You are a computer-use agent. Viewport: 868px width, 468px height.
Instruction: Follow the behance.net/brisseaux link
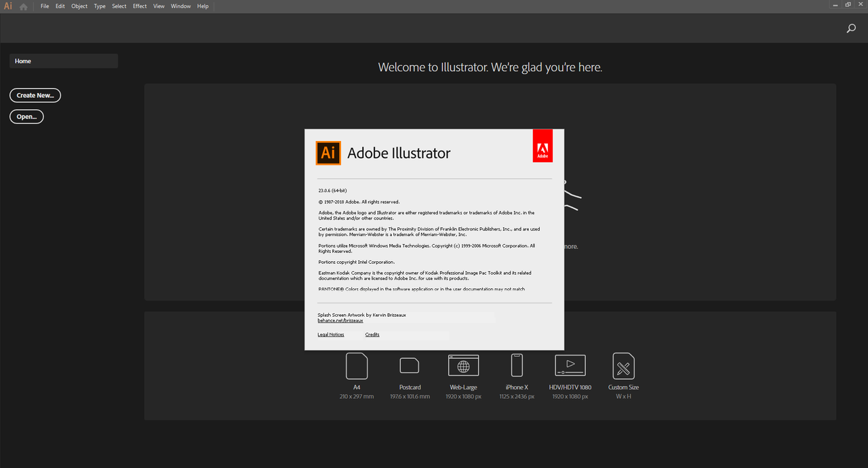pos(340,321)
